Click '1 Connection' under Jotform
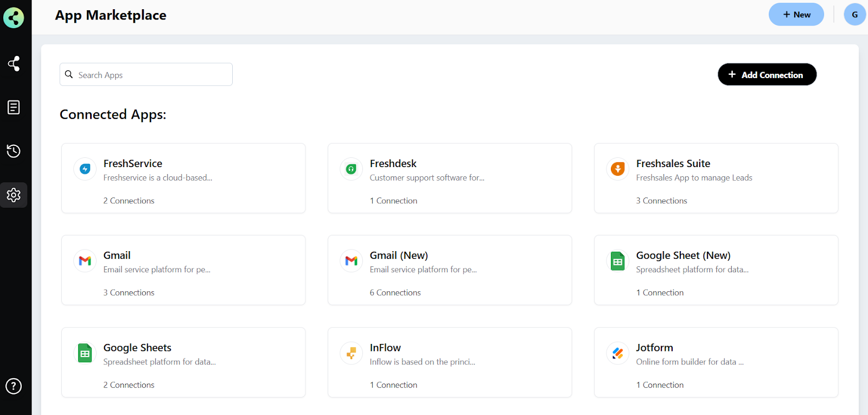Screen dimensions: 868x415 tap(660, 385)
